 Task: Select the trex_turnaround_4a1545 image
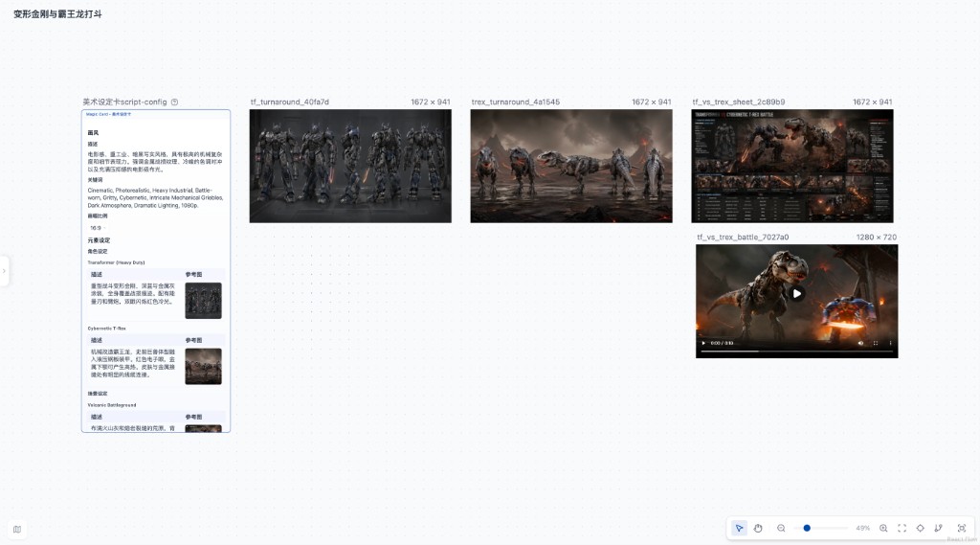coord(571,166)
